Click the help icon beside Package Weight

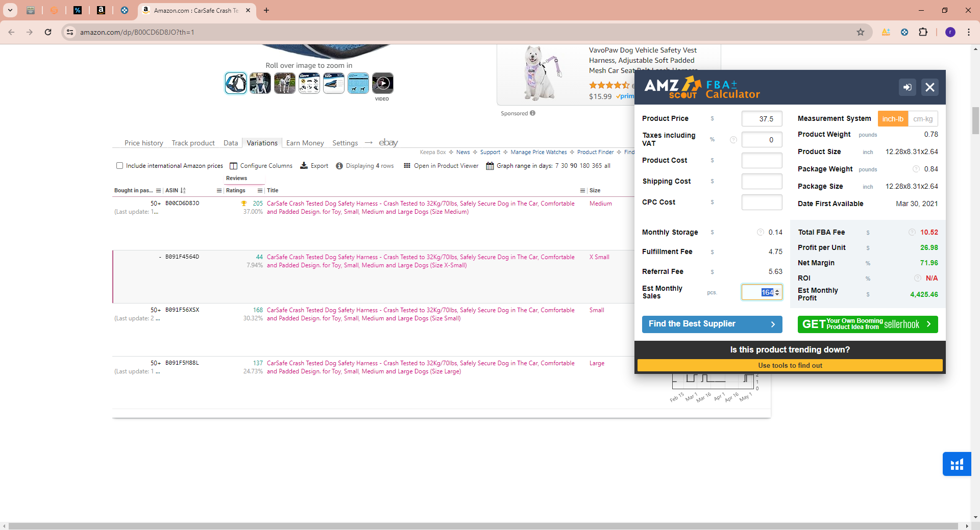click(916, 169)
